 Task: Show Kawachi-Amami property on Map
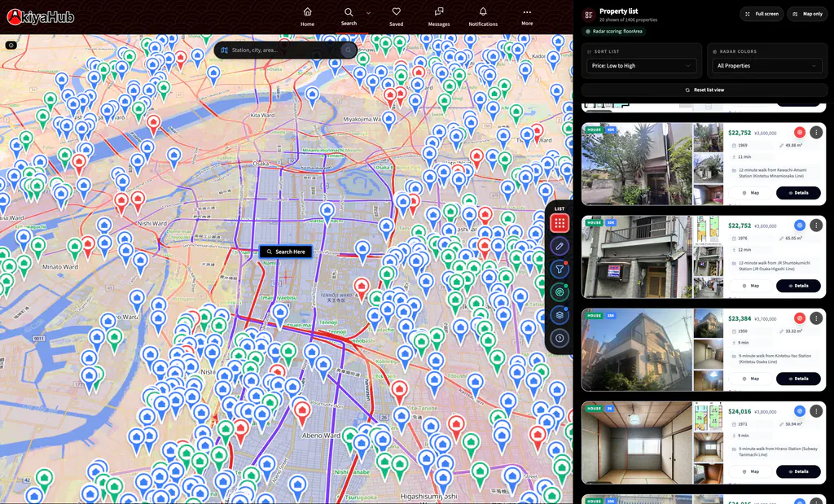(x=750, y=193)
